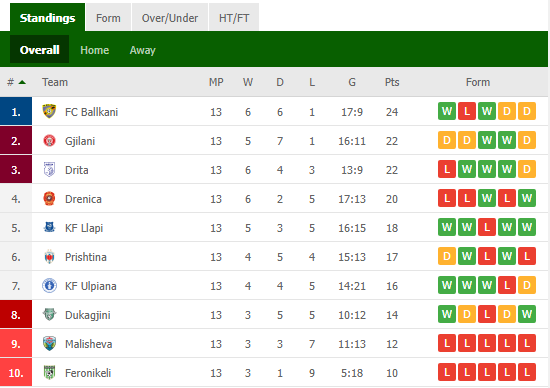550x388 pixels.
Task: Show Away standings
Action: pos(142,50)
